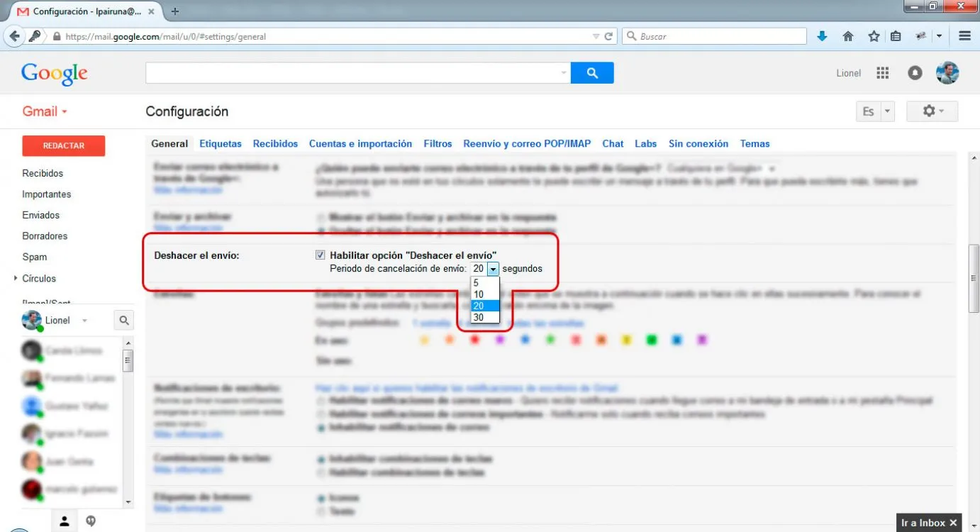Open the Recibidos folder in sidebar
This screenshot has height=532, width=980.
point(43,173)
